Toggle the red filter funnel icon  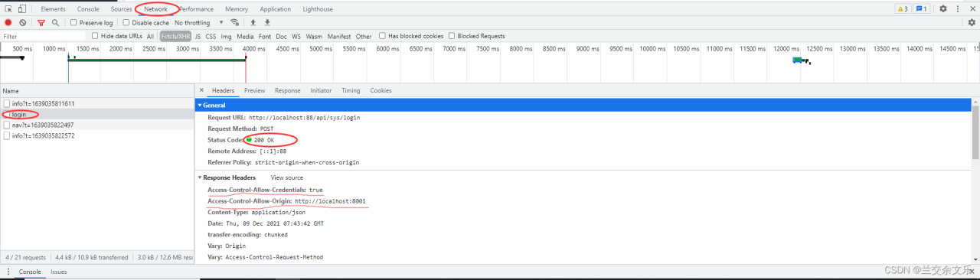pyautogui.click(x=41, y=23)
